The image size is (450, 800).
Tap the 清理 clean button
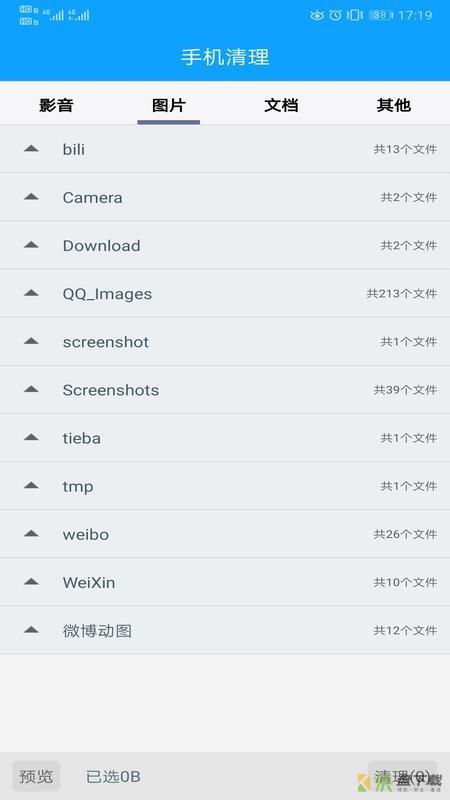(403, 776)
